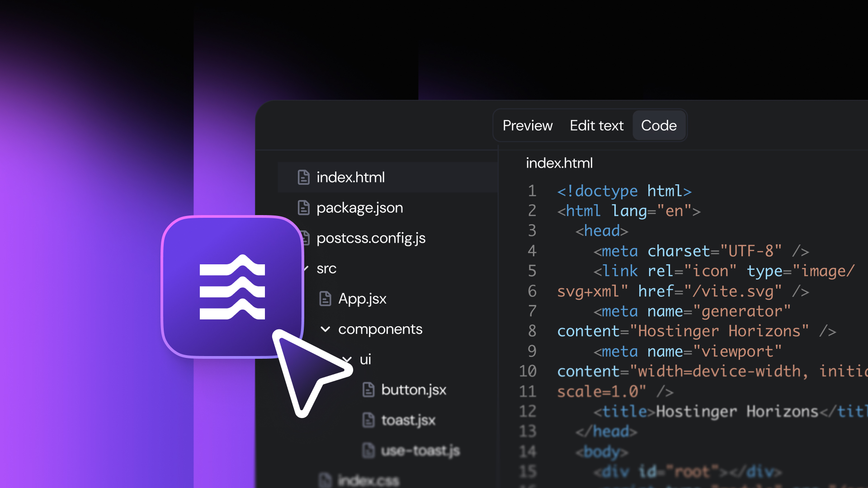Collapse the ui folder chevron
This screenshot has height=488, width=868.
(x=347, y=359)
